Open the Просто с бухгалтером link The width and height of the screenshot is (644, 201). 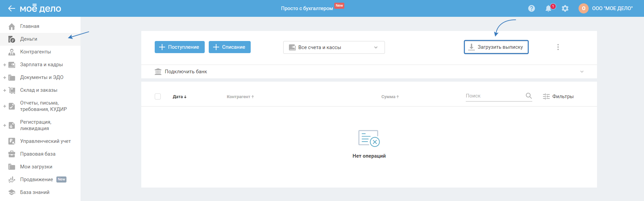[307, 8]
